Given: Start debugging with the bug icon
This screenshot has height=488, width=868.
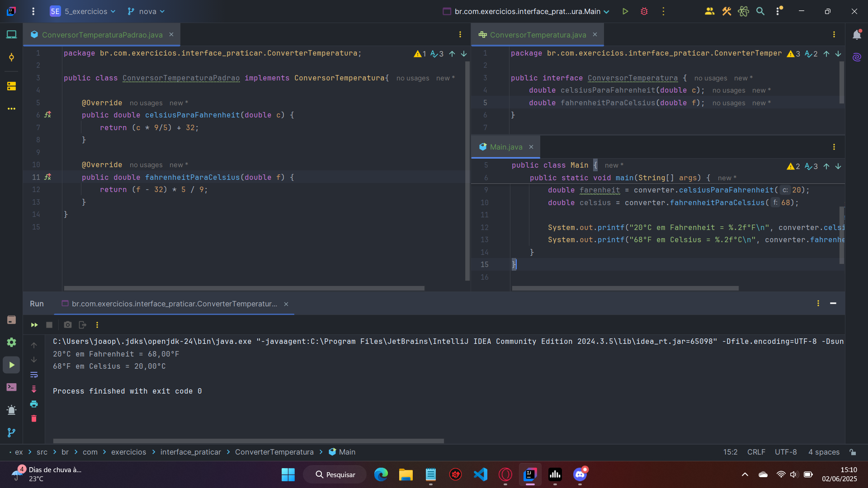Looking at the screenshot, I should click(644, 11).
